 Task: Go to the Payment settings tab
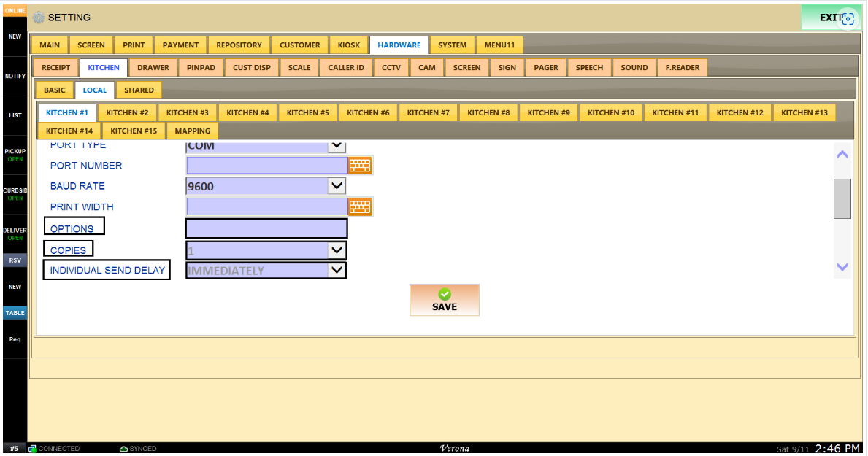click(180, 45)
